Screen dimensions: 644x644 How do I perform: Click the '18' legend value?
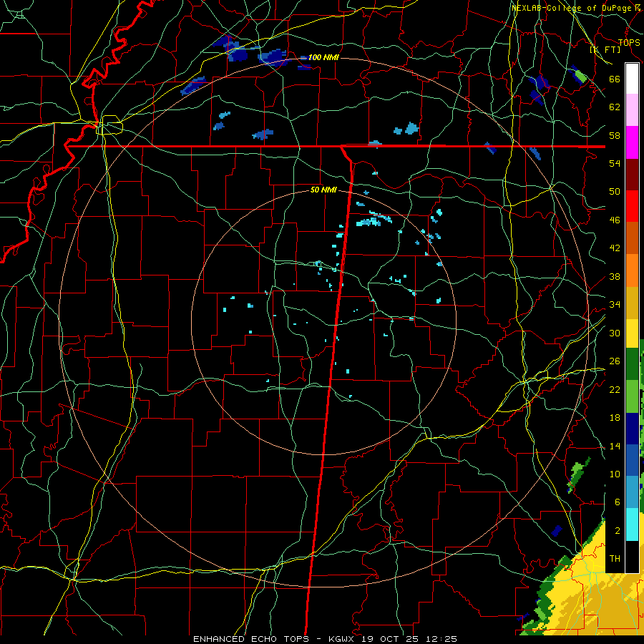tap(615, 418)
